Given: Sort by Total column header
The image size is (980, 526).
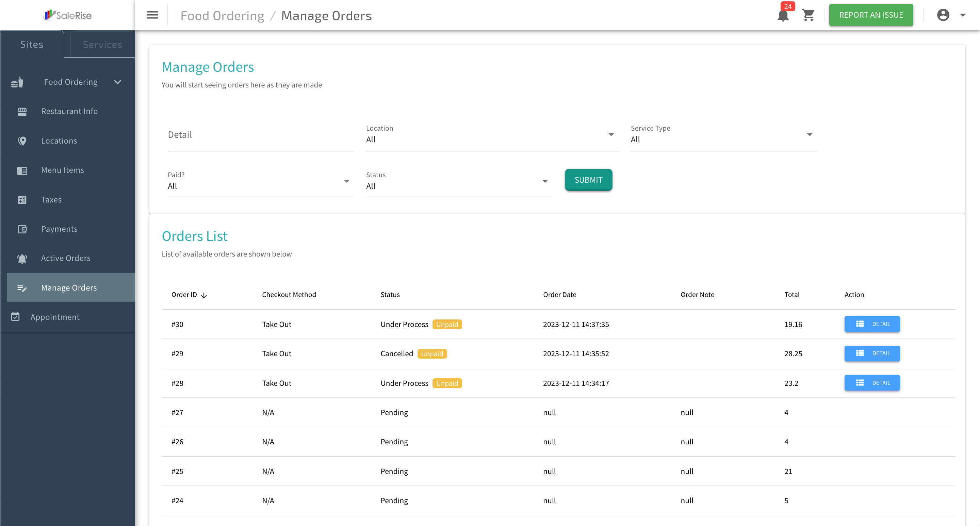Looking at the screenshot, I should point(792,295).
